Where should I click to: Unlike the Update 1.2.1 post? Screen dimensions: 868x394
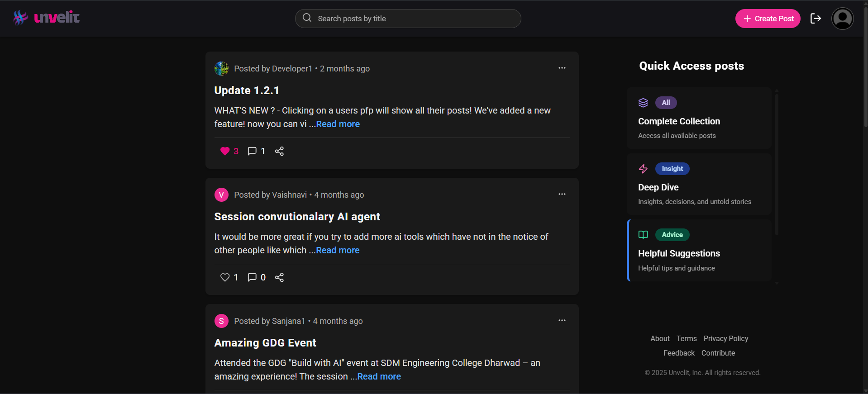[x=225, y=151]
